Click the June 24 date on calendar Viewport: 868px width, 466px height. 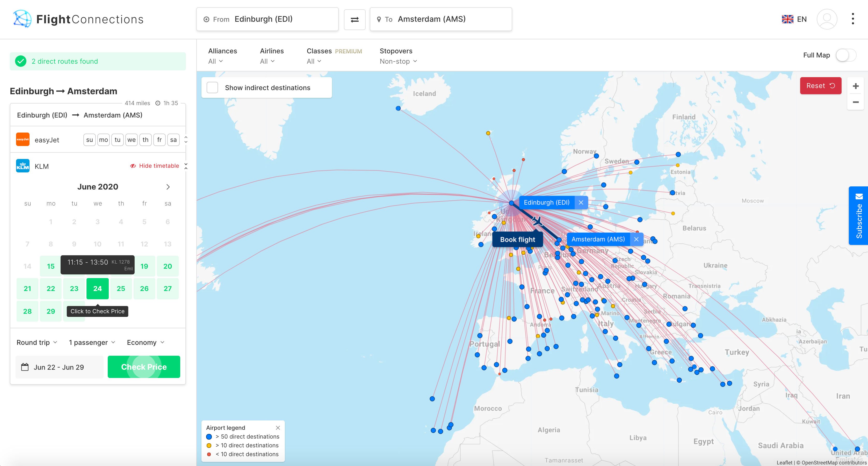pyautogui.click(x=98, y=288)
